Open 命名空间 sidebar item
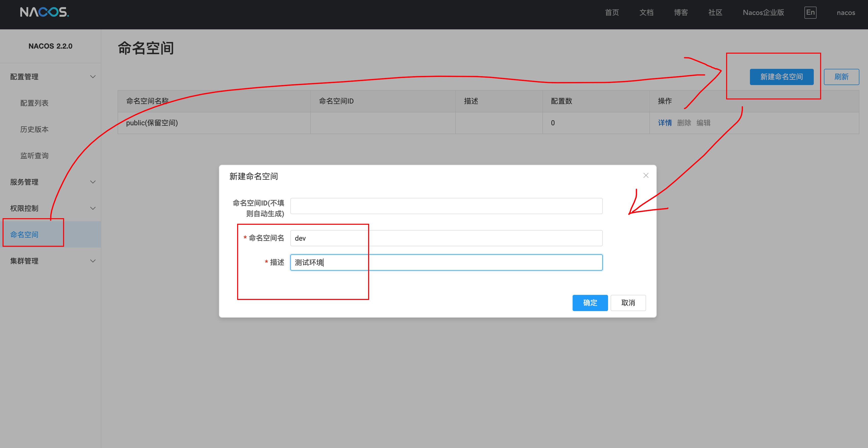Image resolution: width=868 pixels, height=448 pixels. click(24, 235)
